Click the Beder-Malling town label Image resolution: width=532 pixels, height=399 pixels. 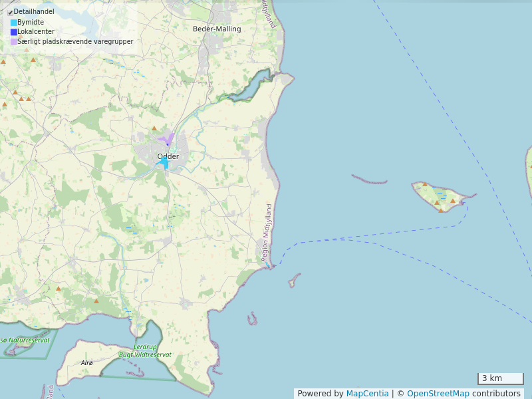(x=217, y=29)
